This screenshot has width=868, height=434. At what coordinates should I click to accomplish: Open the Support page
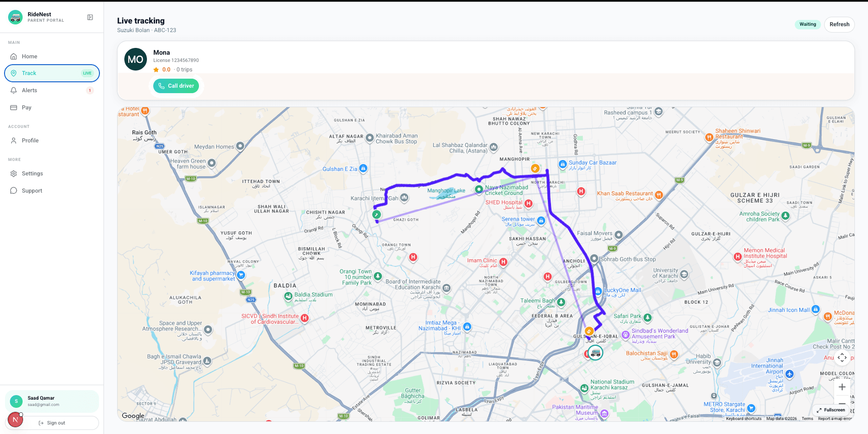52,191
